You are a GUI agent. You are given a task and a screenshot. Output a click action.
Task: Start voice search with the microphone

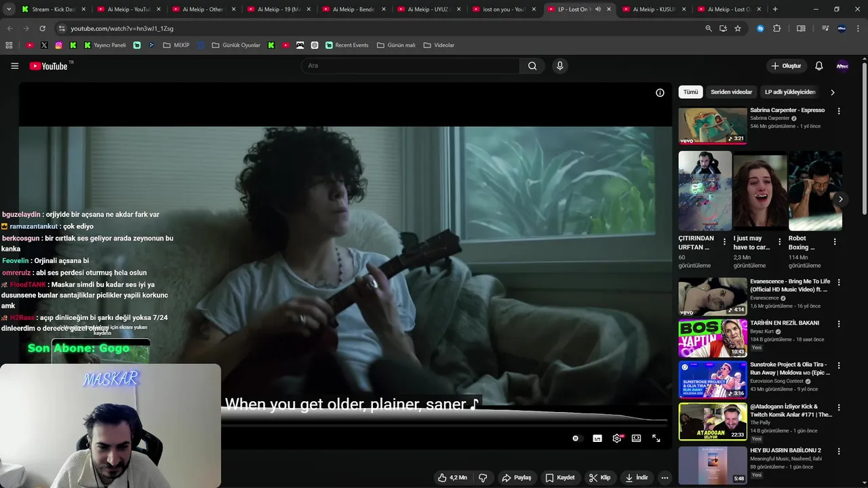point(559,66)
